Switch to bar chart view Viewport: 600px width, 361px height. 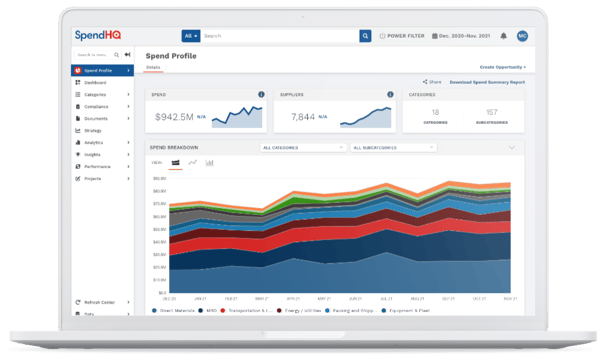point(209,163)
